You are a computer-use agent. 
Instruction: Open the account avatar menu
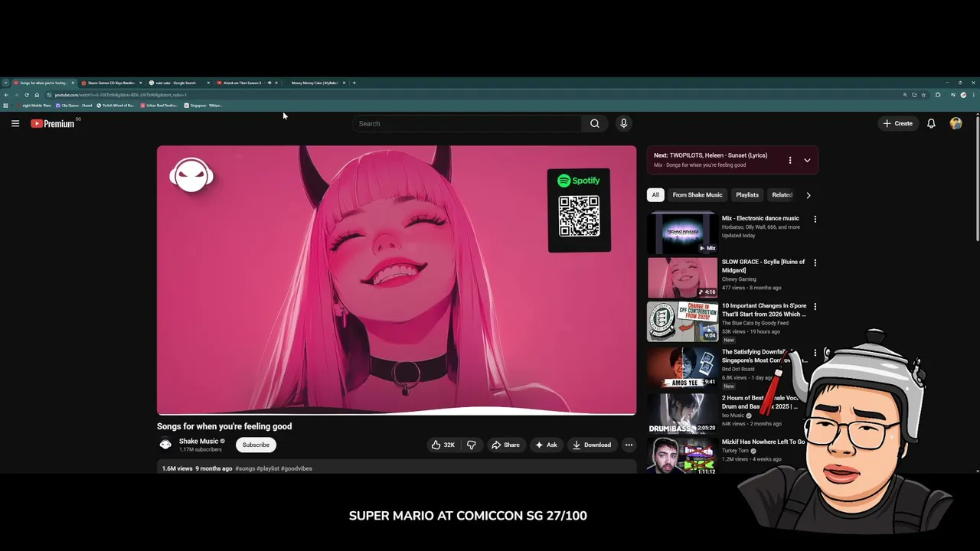(x=955, y=123)
